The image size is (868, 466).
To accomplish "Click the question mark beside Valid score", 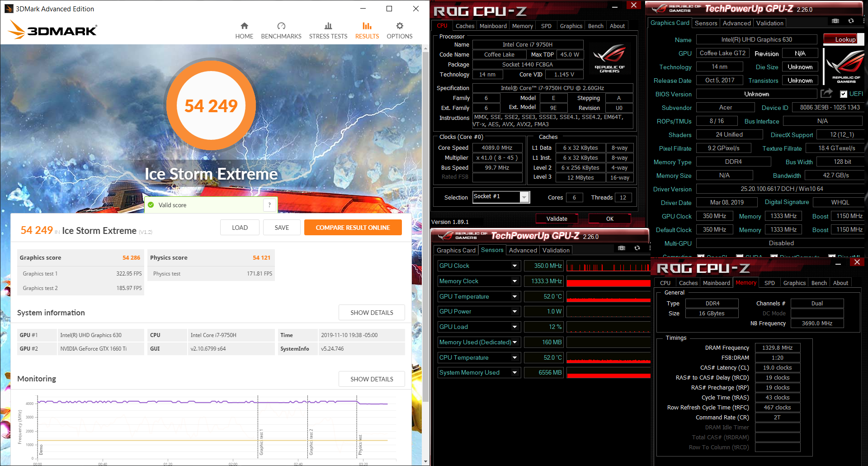I will (x=269, y=205).
